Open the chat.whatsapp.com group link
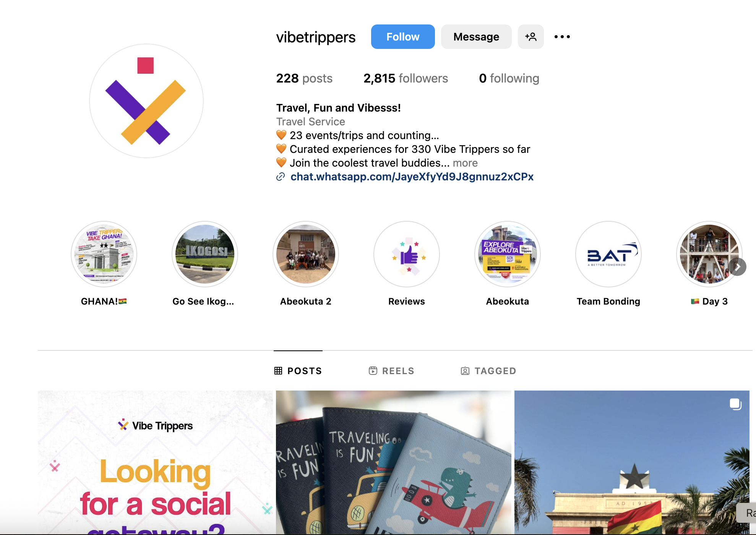The height and width of the screenshot is (535, 756). click(412, 177)
